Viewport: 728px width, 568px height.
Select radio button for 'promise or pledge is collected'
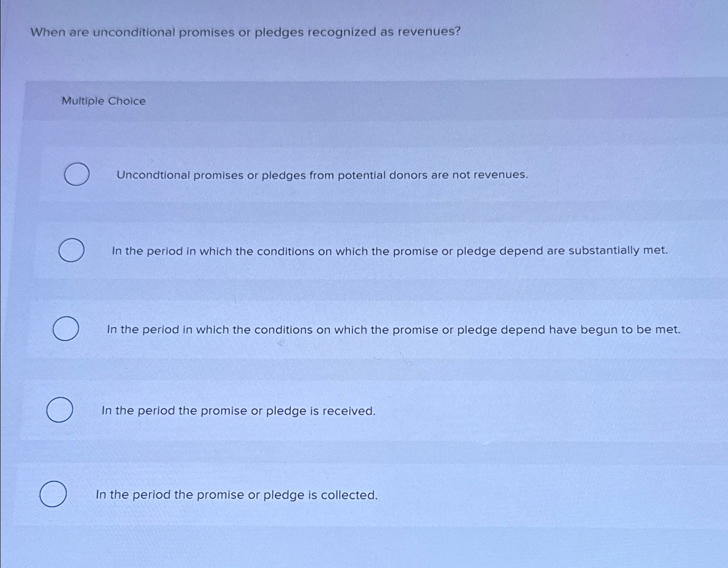click(x=53, y=494)
